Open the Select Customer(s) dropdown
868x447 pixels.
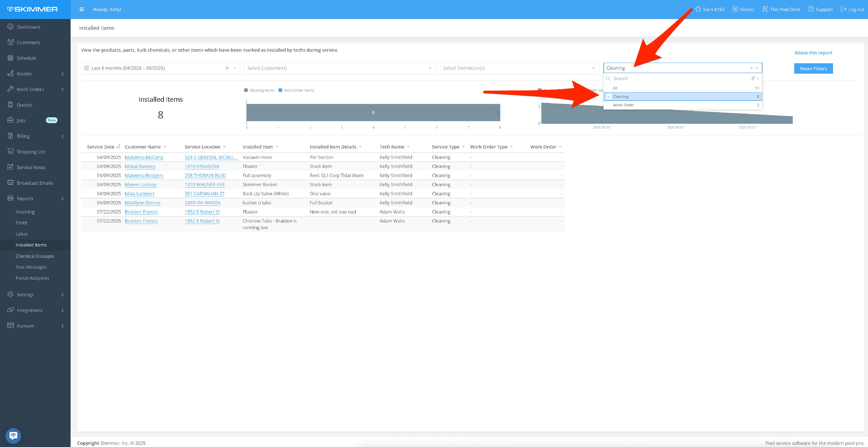coord(339,68)
